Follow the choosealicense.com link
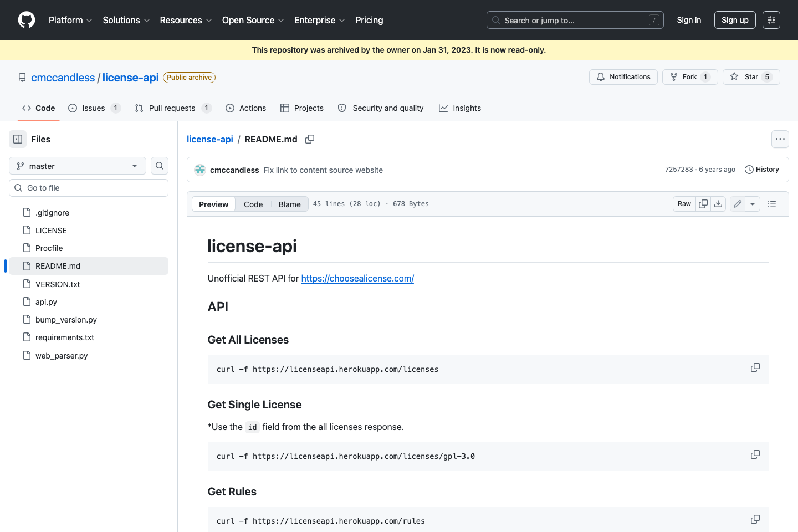798x532 pixels. tap(357, 278)
